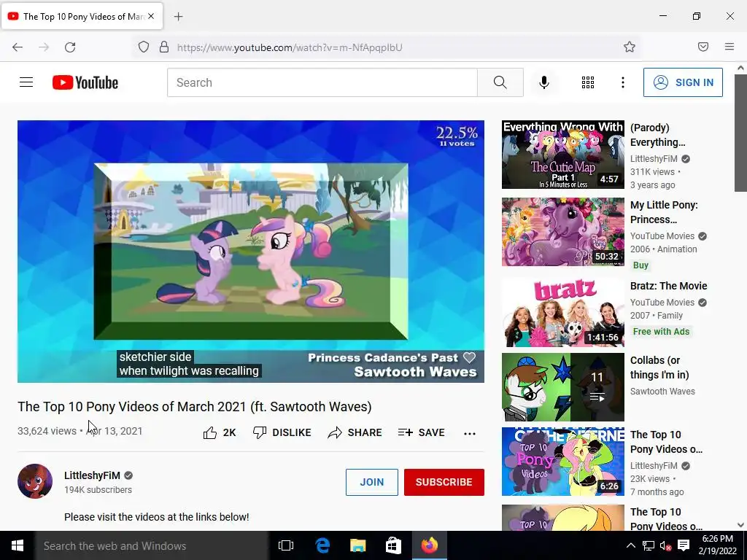Screen dimensions: 747x560
Task: Open the Action Center notifications icon
Action: [x=684, y=545]
